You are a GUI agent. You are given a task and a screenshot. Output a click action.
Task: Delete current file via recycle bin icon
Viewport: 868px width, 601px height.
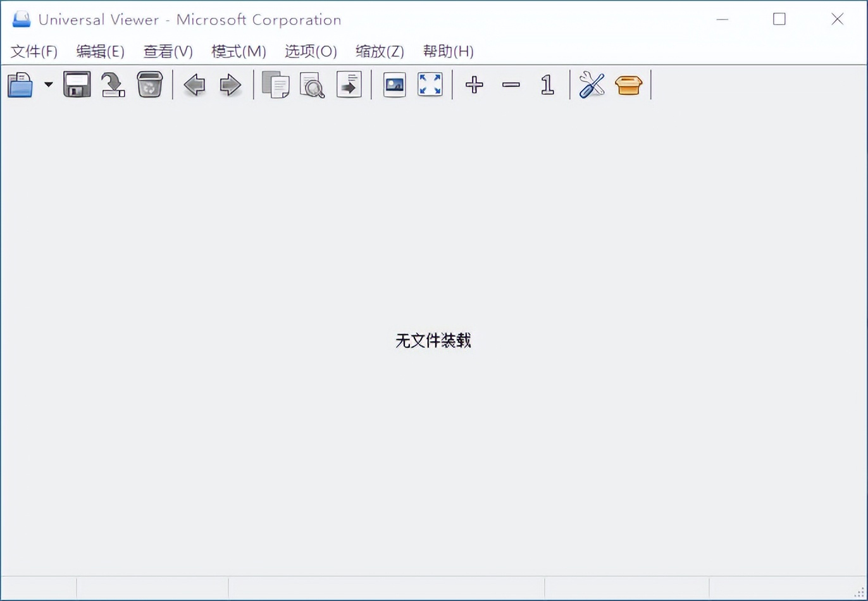point(150,84)
